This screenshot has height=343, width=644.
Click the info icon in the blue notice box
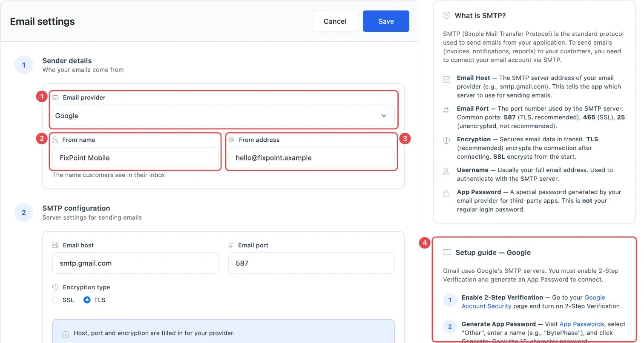66,334
